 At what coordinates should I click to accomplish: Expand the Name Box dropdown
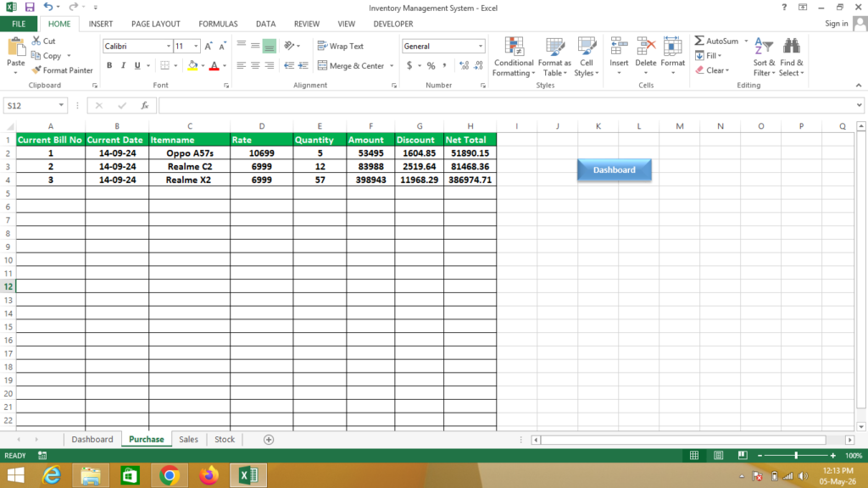pyautogui.click(x=61, y=105)
